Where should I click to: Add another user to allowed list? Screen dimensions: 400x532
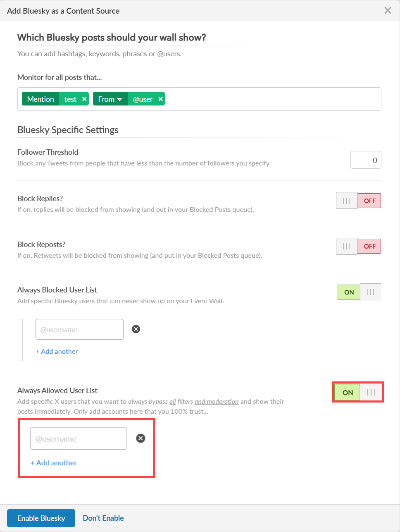tap(54, 463)
